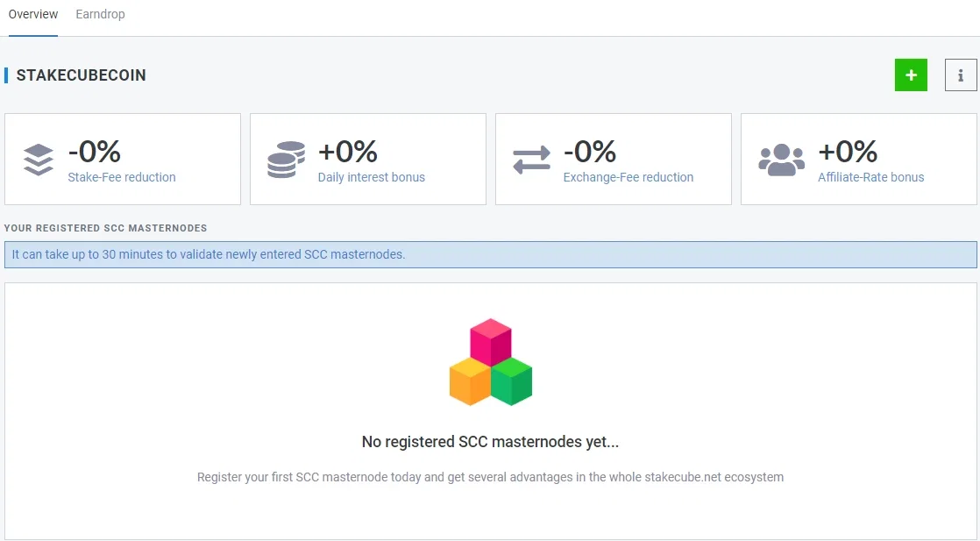Click the -0% Exchange-Fee value
The width and height of the screenshot is (980, 541).
[589, 152]
